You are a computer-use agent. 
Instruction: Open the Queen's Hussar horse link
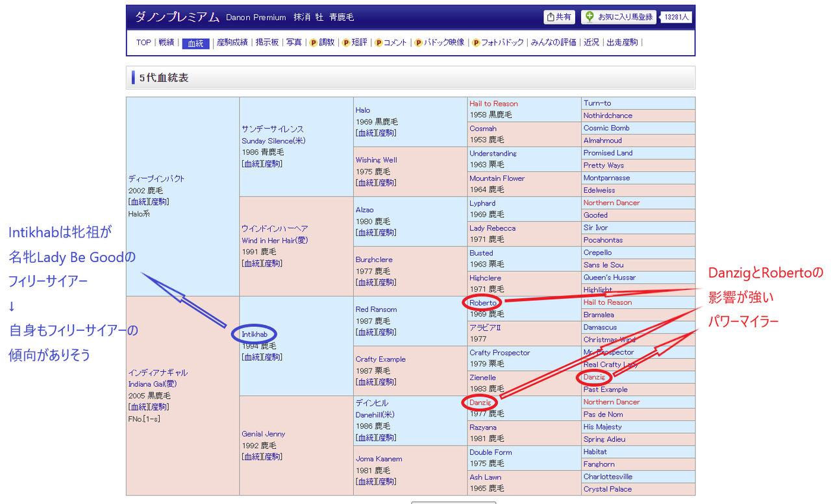(x=610, y=278)
